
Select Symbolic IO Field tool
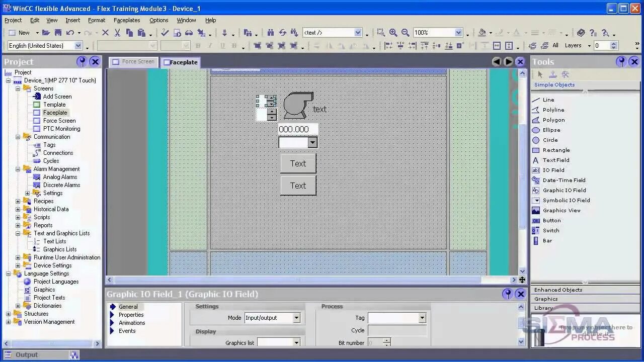tap(566, 200)
